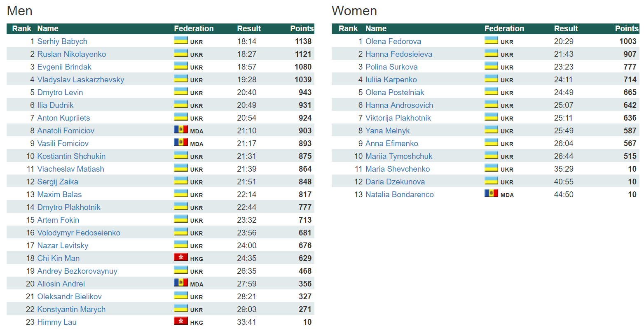Click the Hong Kong flag beside Himmy Lau
This screenshot has width=644, height=333.
click(x=180, y=321)
